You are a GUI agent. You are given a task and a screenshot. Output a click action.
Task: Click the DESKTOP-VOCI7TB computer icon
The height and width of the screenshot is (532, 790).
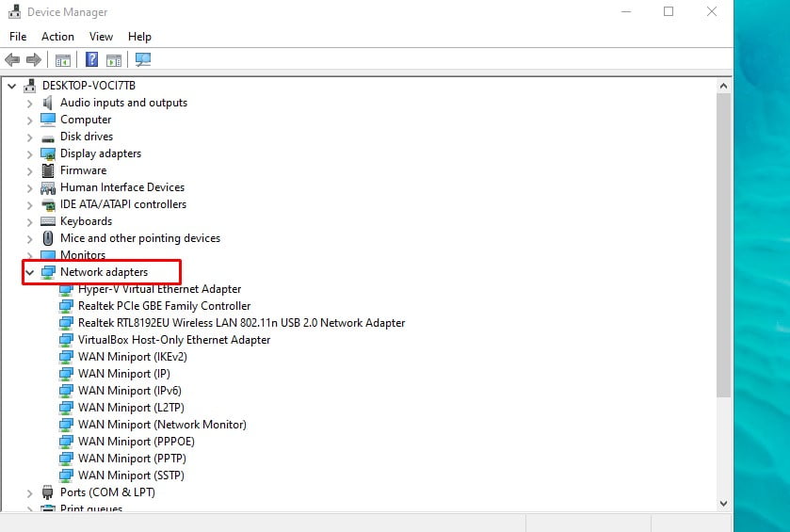click(30, 86)
